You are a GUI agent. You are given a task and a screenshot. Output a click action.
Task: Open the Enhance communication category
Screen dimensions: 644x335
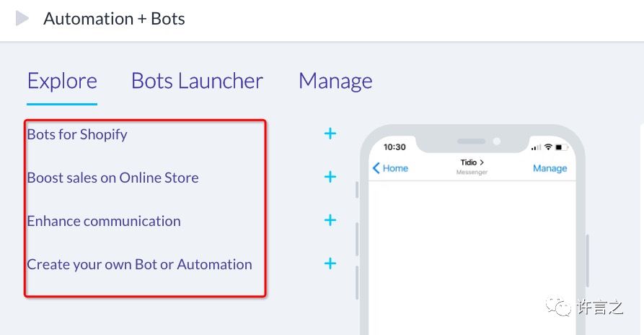coord(104,221)
